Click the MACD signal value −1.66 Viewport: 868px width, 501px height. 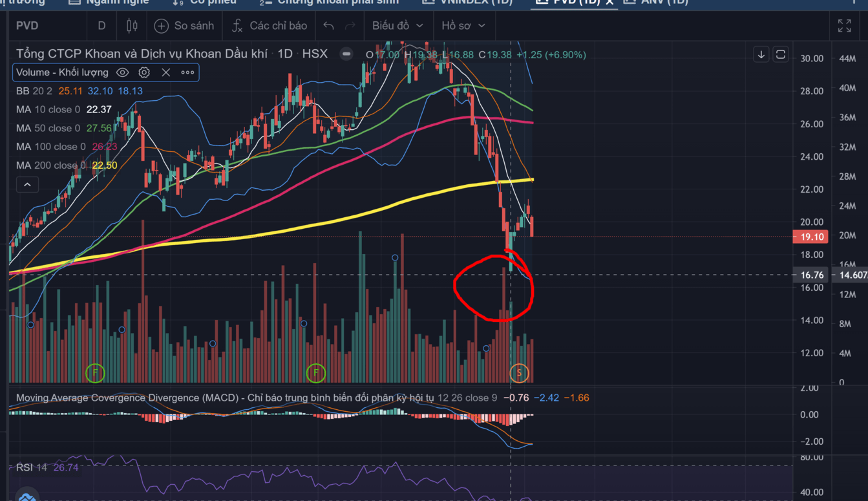coord(576,398)
